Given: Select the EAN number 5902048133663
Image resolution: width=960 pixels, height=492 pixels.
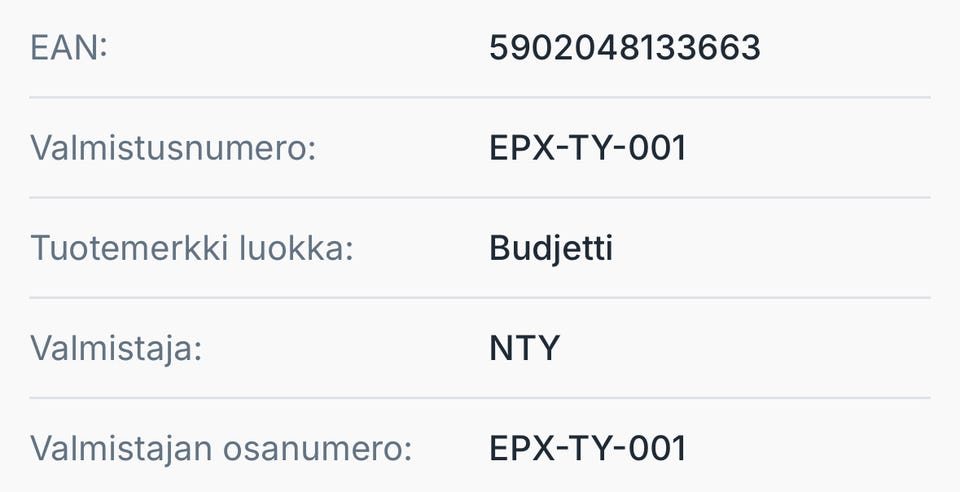Looking at the screenshot, I should point(625,47).
